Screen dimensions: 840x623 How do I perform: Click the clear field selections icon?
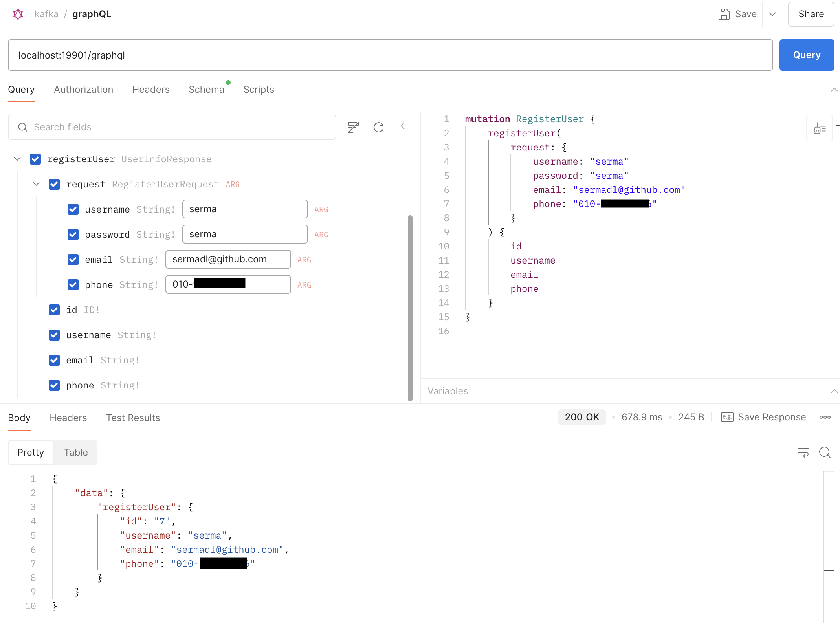pos(353,127)
